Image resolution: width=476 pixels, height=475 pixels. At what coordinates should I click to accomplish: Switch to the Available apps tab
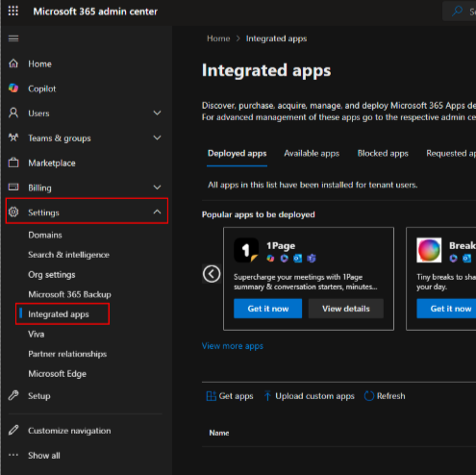(312, 154)
